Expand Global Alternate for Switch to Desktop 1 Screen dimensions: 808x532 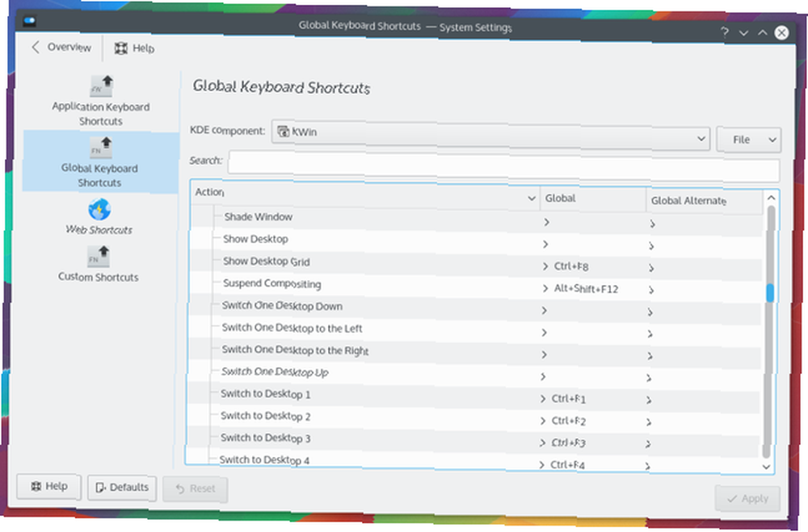coord(649,400)
